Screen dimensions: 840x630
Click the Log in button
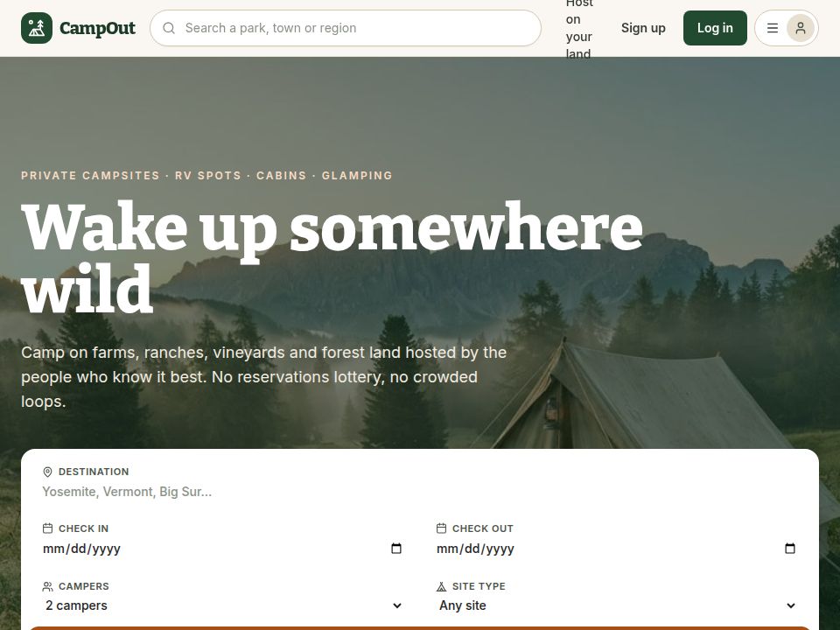coord(715,28)
